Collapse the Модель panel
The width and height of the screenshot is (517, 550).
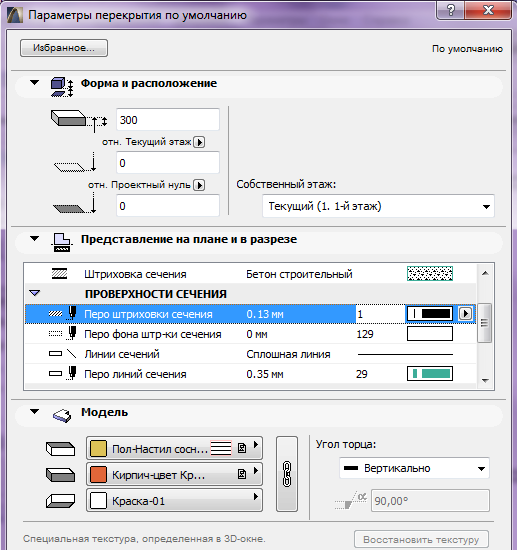point(34,411)
